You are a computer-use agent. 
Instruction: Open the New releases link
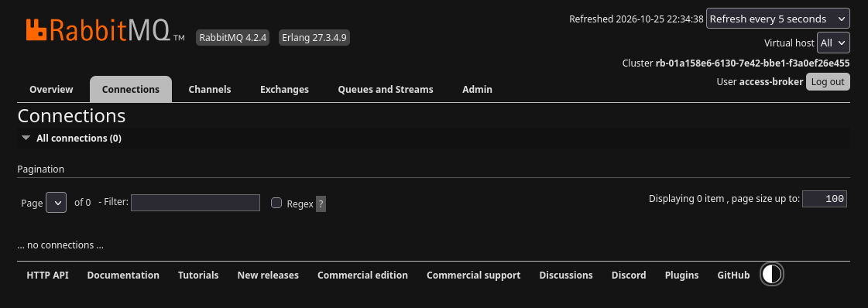[x=268, y=275]
